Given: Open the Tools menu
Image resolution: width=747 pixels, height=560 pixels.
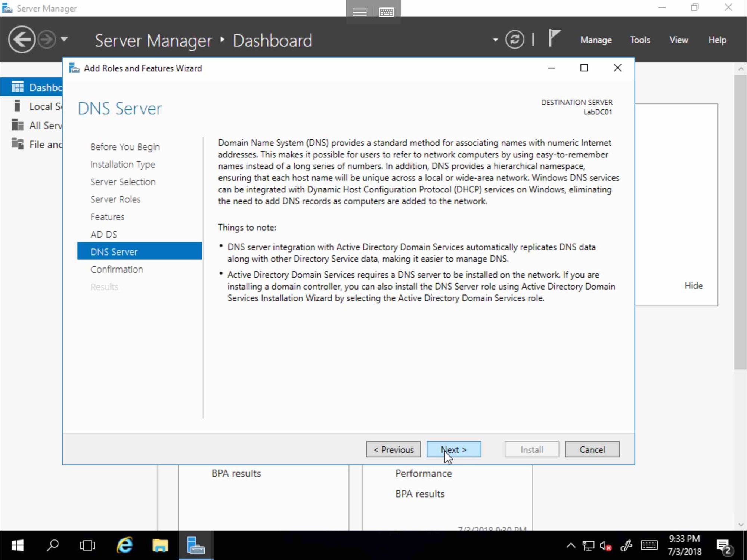Looking at the screenshot, I should (x=640, y=40).
